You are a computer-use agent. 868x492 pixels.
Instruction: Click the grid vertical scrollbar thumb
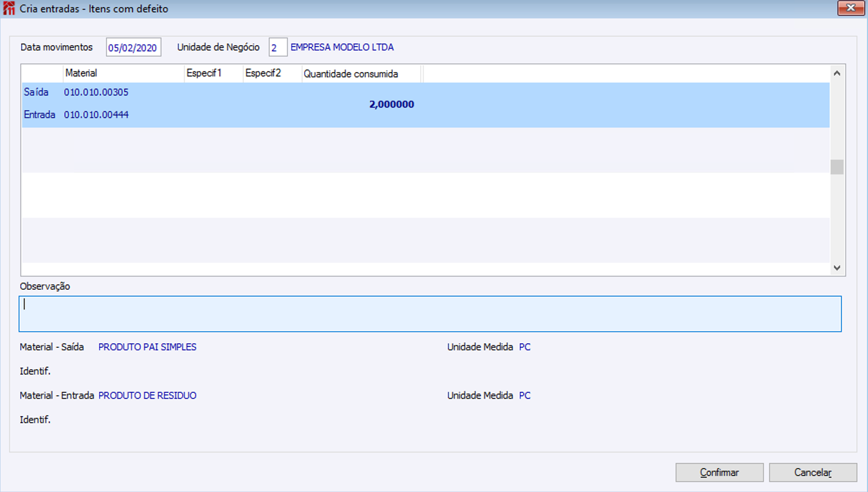837,167
